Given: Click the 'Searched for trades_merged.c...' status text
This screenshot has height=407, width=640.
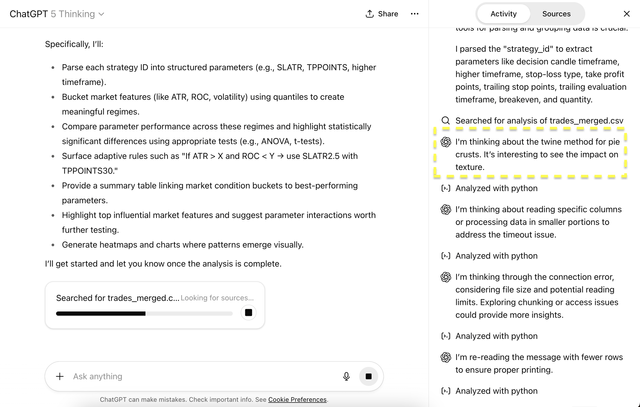Looking at the screenshot, I should [118, 298].
